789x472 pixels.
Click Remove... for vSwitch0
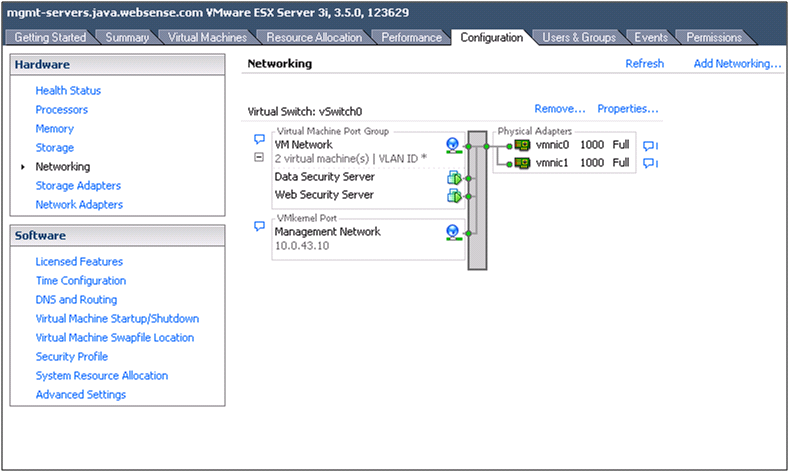560,109
